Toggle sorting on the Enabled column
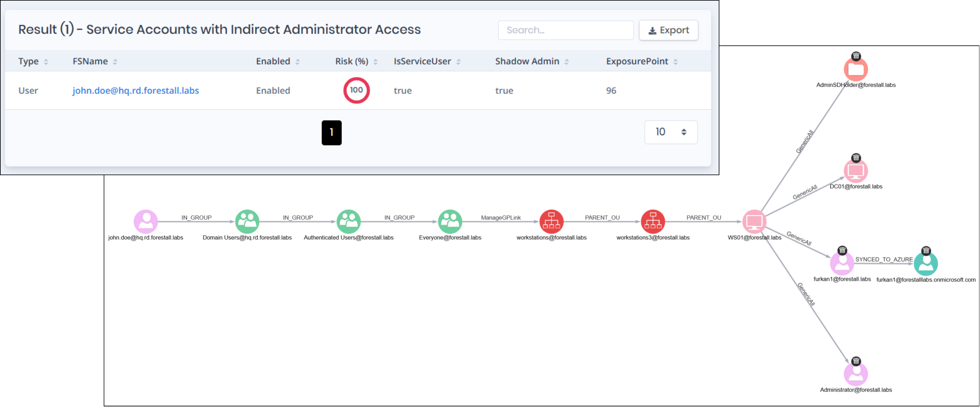This screenshot has width=980, height=407. 297,61
